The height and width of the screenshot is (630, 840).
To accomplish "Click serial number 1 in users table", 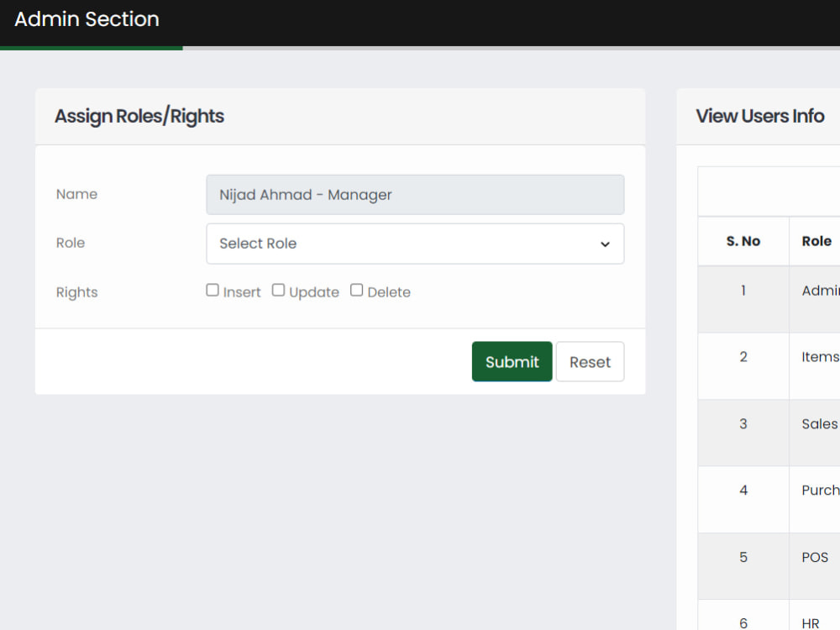I will coord(743,291).
